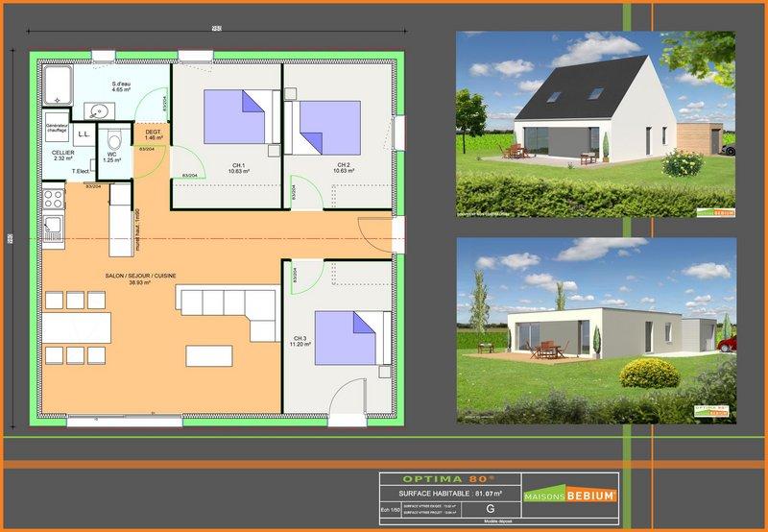Click the DEGT. hallway label
Viewport: 768px width, 532px height.
coord(153,133)
